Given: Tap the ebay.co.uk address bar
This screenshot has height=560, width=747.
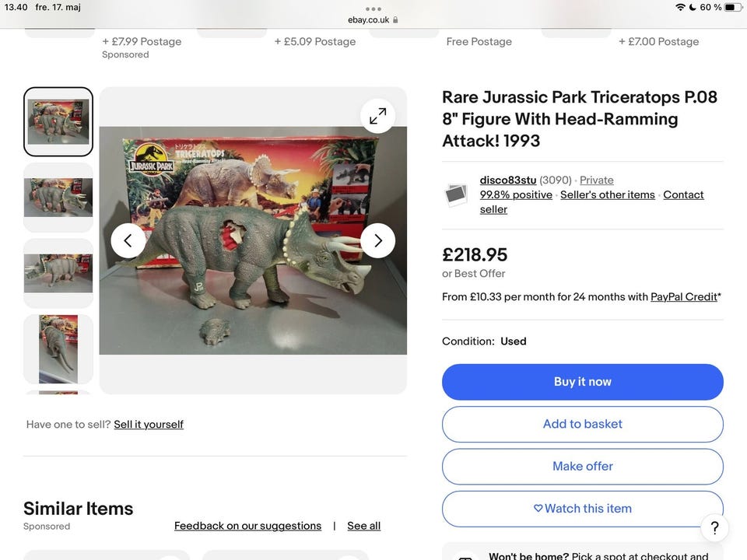Looking at the screenshot, I should (x=373, y=19).
